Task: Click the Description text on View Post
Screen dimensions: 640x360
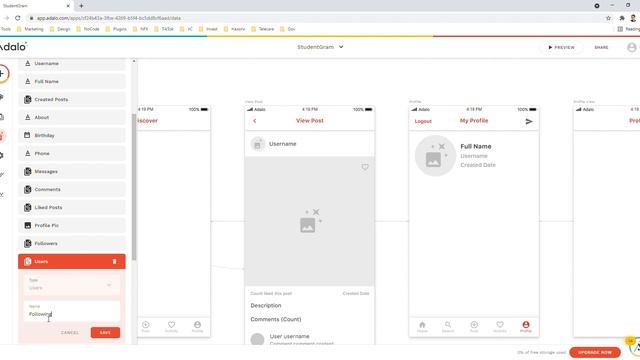Action: [266, 305]
